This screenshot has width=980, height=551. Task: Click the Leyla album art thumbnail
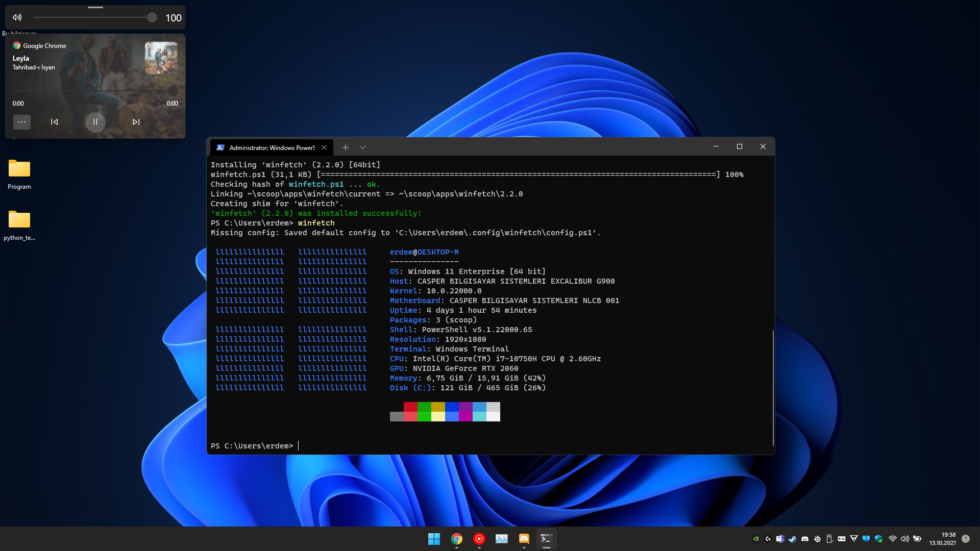point(161,58)
